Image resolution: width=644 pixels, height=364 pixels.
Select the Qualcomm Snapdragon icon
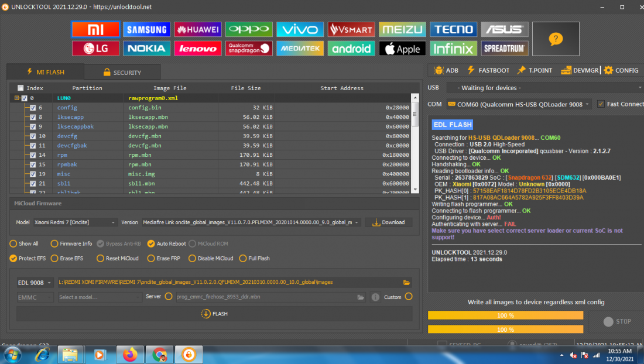point(249,49)
